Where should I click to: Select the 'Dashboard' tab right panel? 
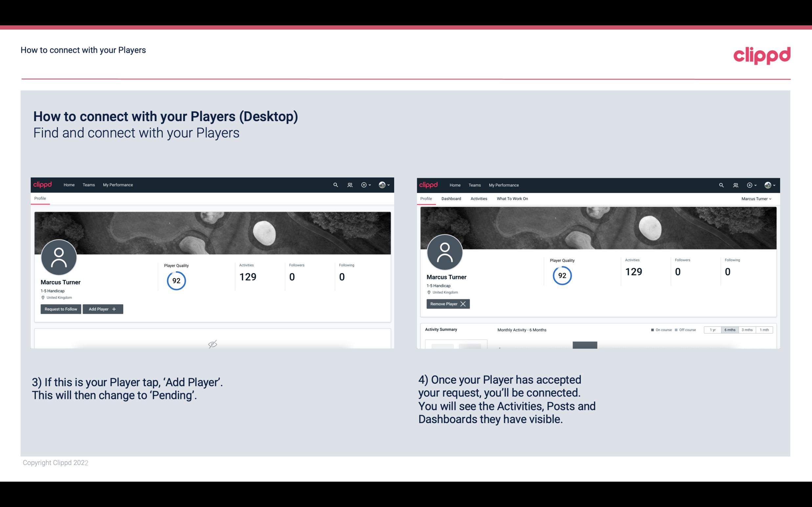point(451,199)
